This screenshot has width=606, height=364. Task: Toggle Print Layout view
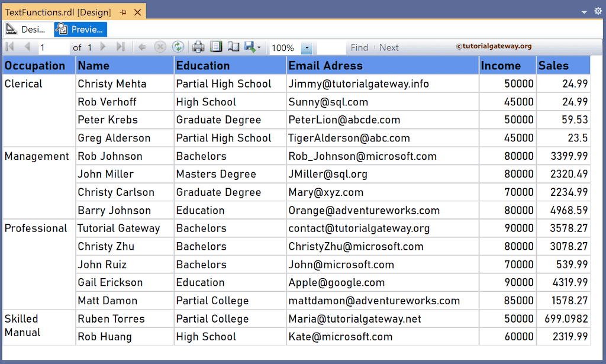click(x=215, y=46)
